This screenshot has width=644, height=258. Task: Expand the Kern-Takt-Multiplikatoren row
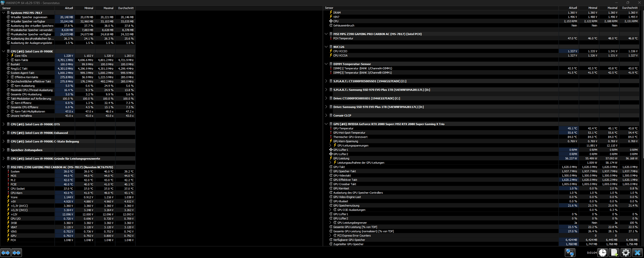pyautogui.click(x=8, y=111)
